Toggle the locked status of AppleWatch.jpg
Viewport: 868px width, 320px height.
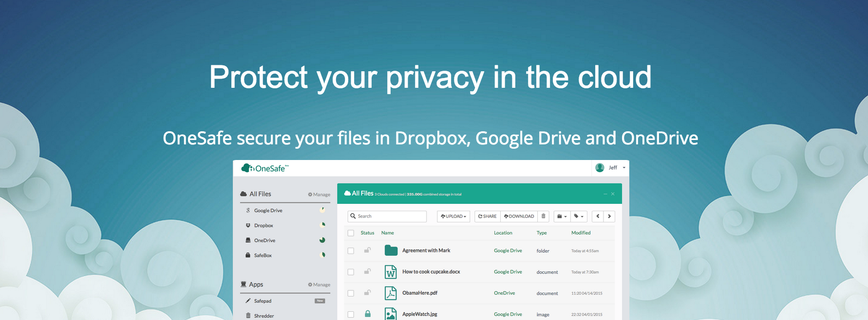click(x=368, y=314)
